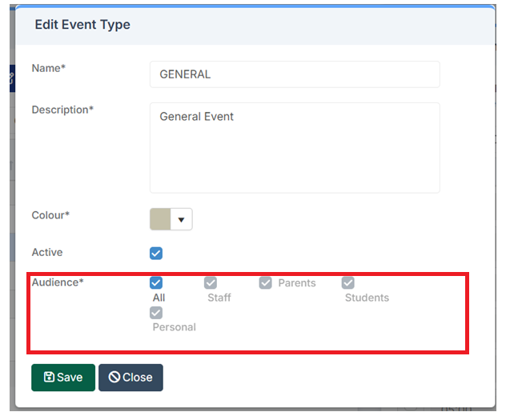This screenshot has width=510, height=420.
Task: Click the Audience field label
Action: [x=58, y=282]
